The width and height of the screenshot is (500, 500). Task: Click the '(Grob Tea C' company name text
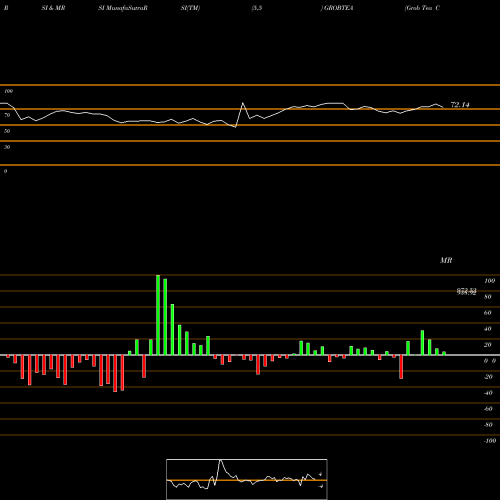[422, 8]
